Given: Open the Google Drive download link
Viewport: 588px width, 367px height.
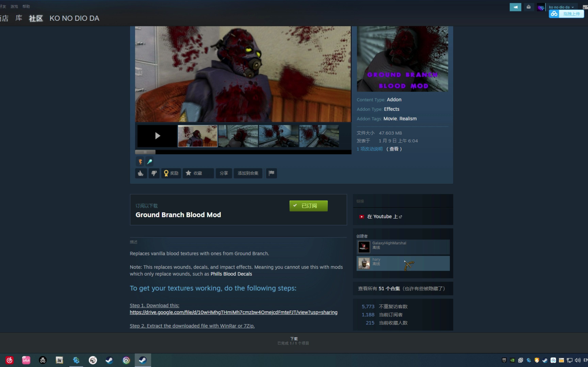Looking at the screenshot, I should [x=233, y=312].
